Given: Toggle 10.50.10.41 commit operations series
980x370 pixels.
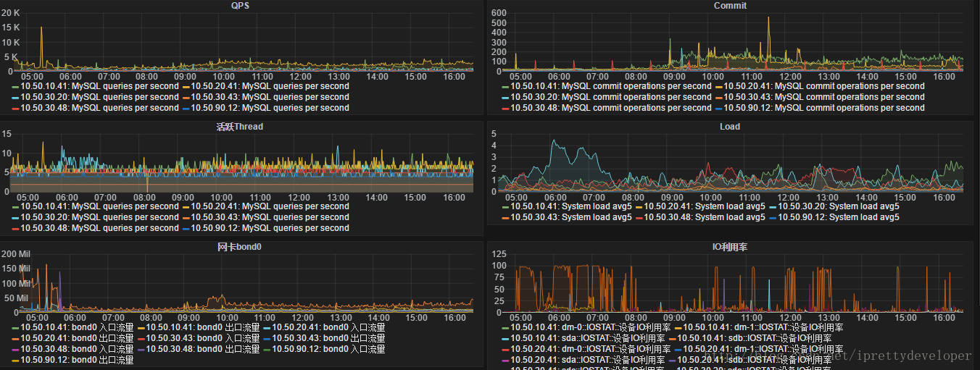Looking at the screenshot, I should point(607,85).
